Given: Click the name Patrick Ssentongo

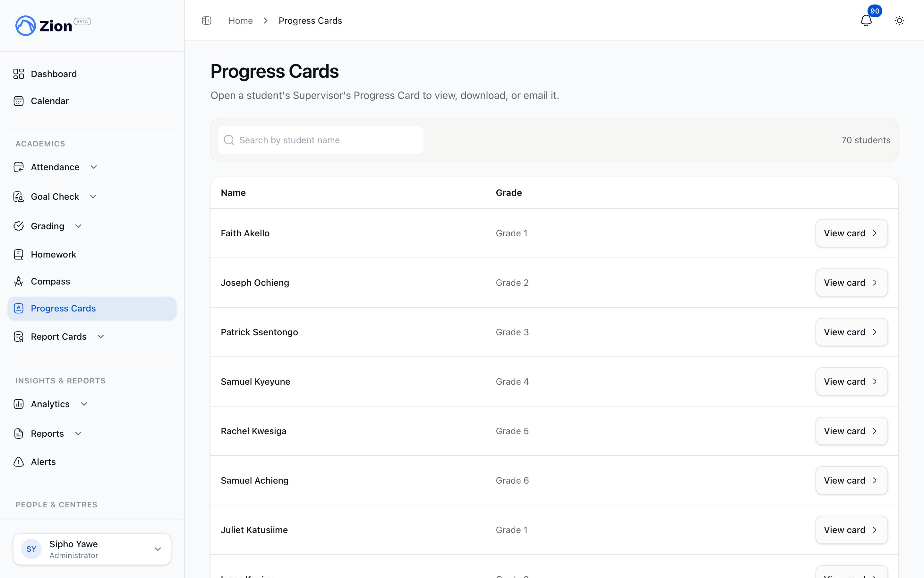Looking at the screenshot, I should tap(259, 332).
